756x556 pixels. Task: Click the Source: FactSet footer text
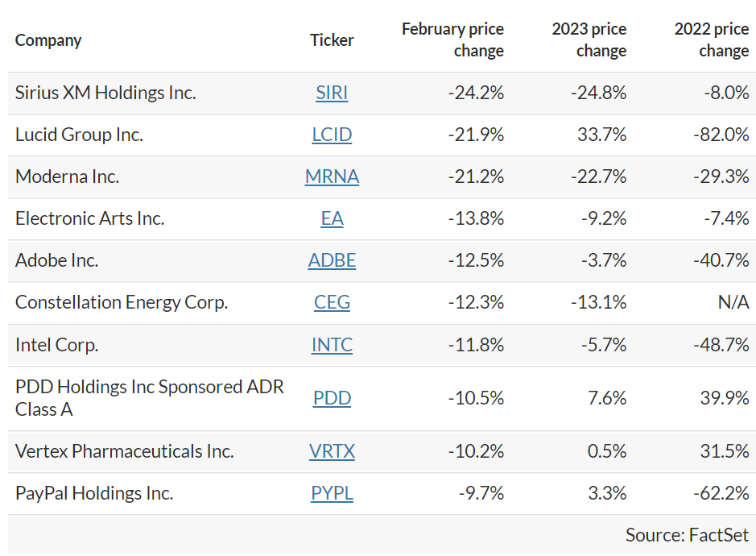point(687,535)
